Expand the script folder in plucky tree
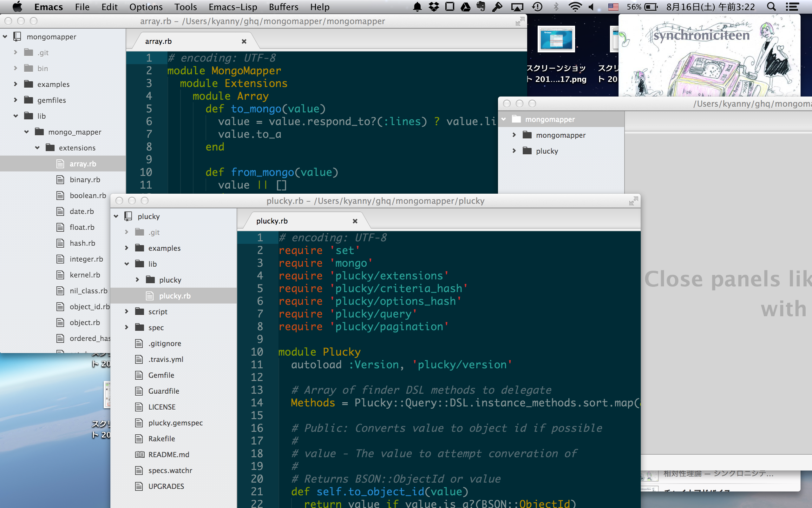This screenshot has width=812, height=508. (x=127, y=311)
